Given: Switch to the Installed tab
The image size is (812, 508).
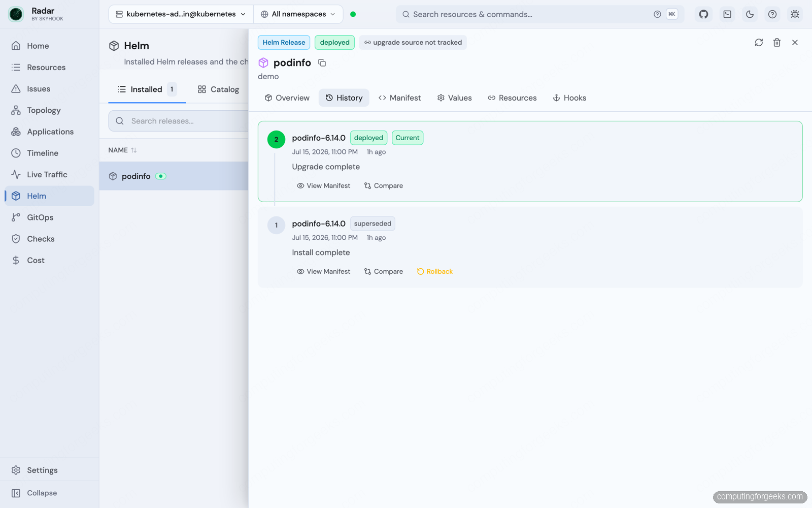Looking at the screenshot, I should [x=147, y=89].
